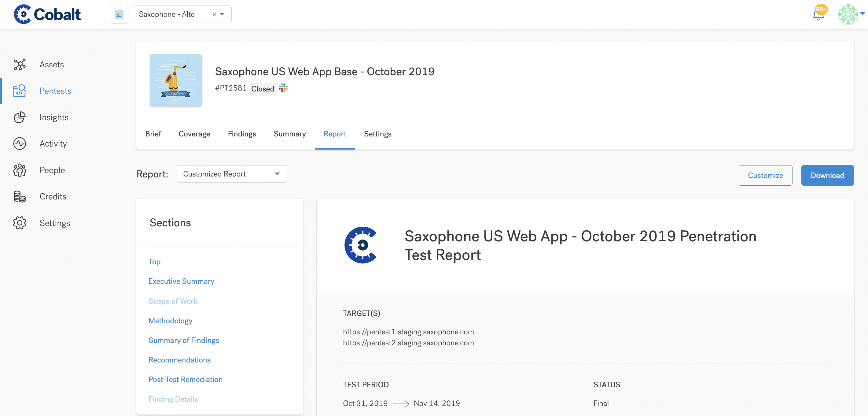Click the pentest1.staging.saxophone.com target
The image size is (868, 416).
(x=408, y=332)
